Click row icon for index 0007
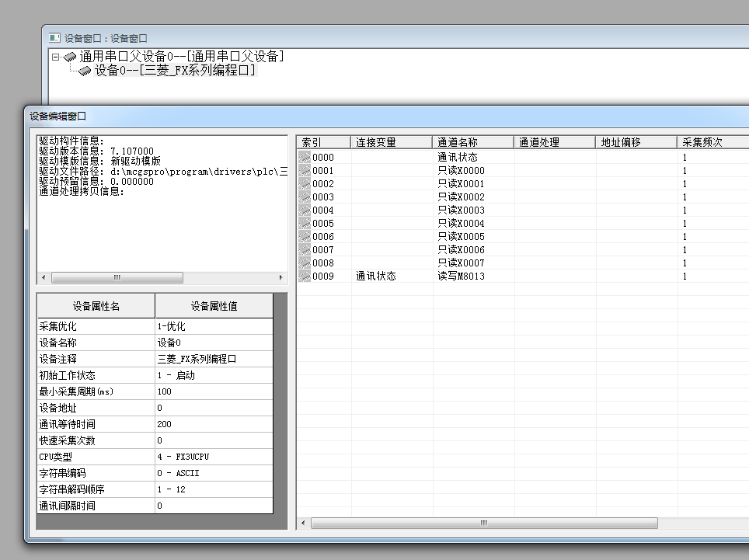 point(304,249)
